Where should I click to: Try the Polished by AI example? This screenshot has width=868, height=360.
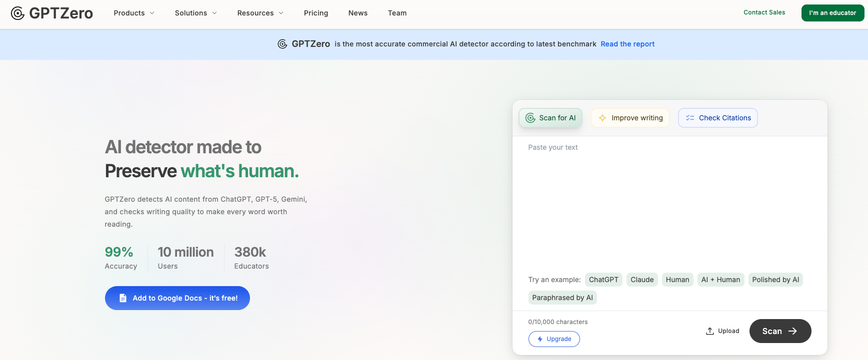point(775,280)
